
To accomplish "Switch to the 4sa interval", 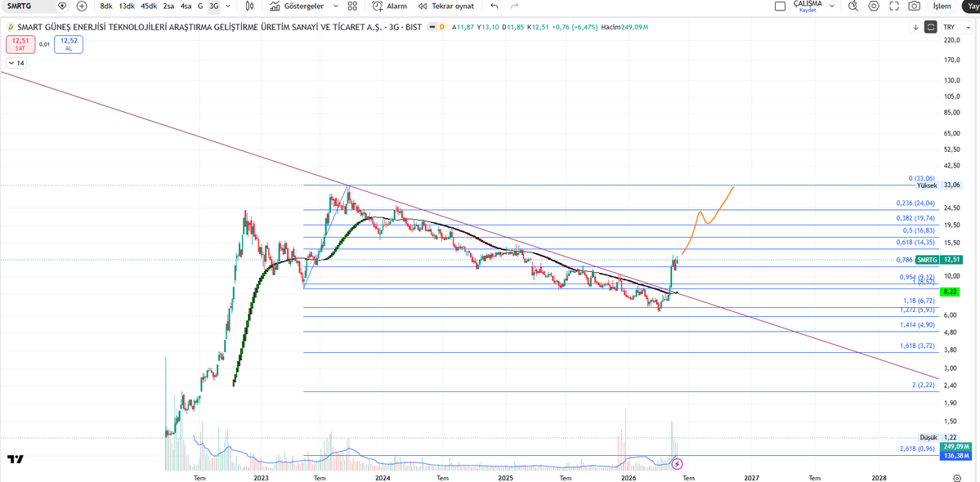I will (186, 6).
